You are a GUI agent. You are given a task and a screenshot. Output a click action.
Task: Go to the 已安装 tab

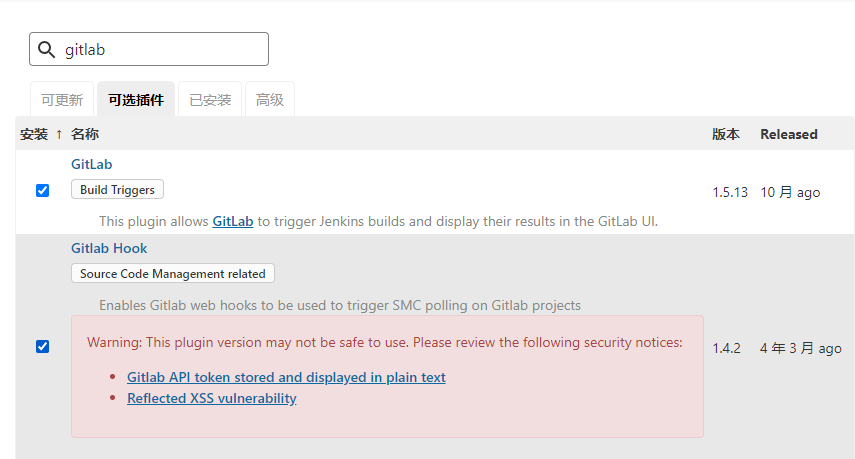[x=210, y=100]
